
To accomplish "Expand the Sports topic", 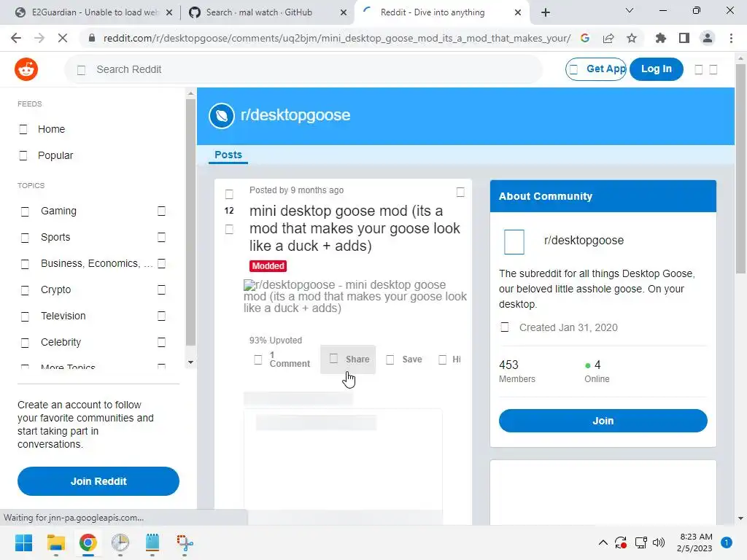I will 161,237.
